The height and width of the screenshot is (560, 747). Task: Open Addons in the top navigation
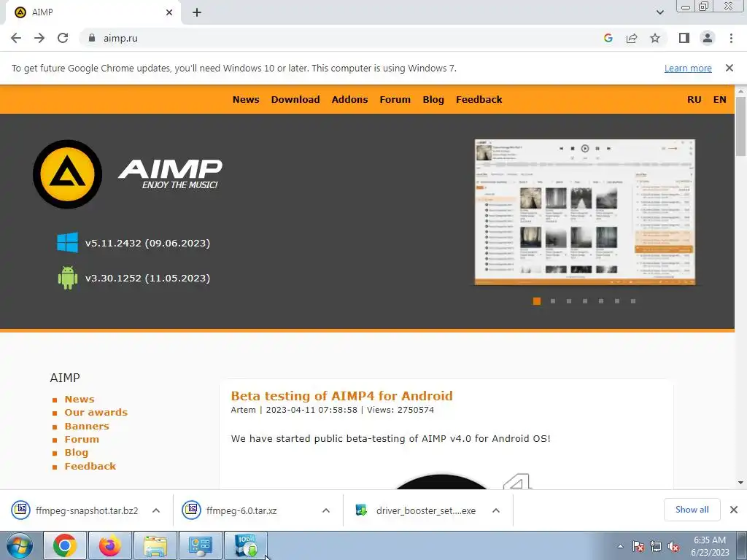(349, 99)
